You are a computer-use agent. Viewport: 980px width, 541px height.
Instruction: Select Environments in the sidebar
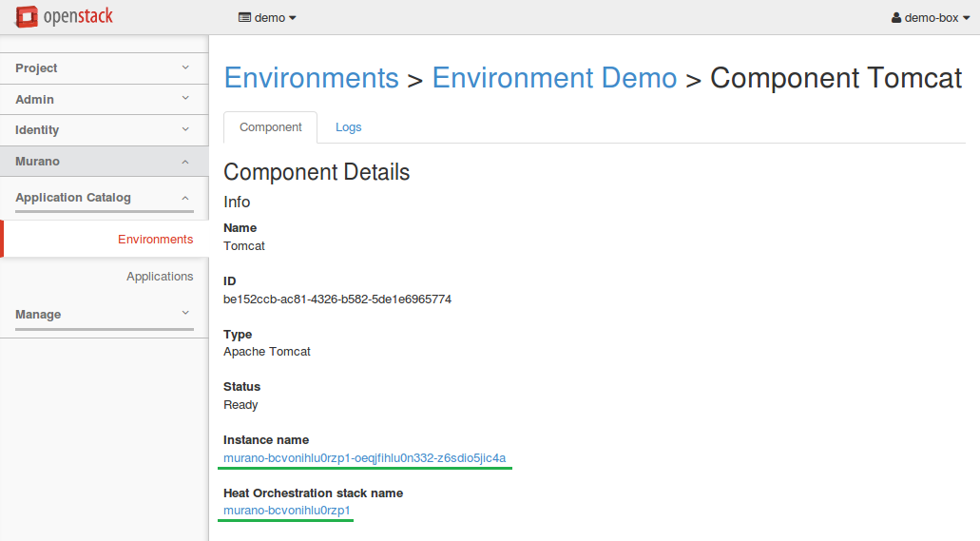pyautogui.click(x=155, y=240)
